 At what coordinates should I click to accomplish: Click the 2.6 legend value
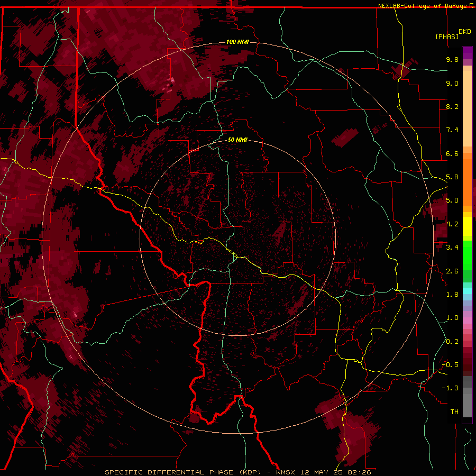452,271
